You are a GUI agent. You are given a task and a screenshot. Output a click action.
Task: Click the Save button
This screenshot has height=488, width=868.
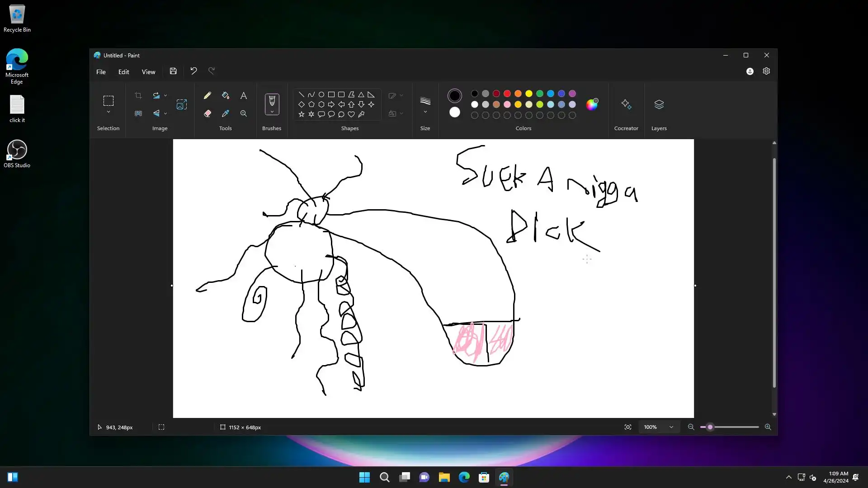(173, 71)
